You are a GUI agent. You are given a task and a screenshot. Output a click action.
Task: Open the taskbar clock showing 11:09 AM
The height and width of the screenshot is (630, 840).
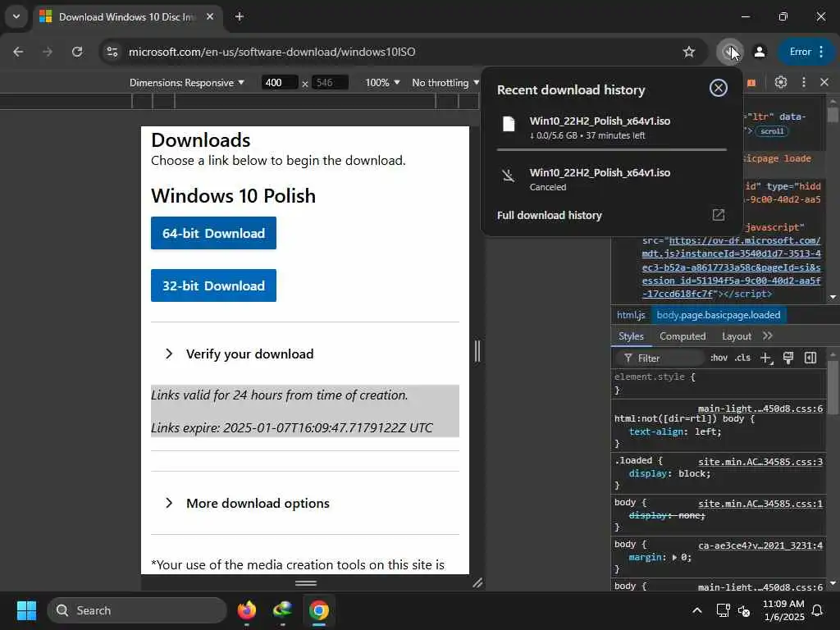pos(783,610)
